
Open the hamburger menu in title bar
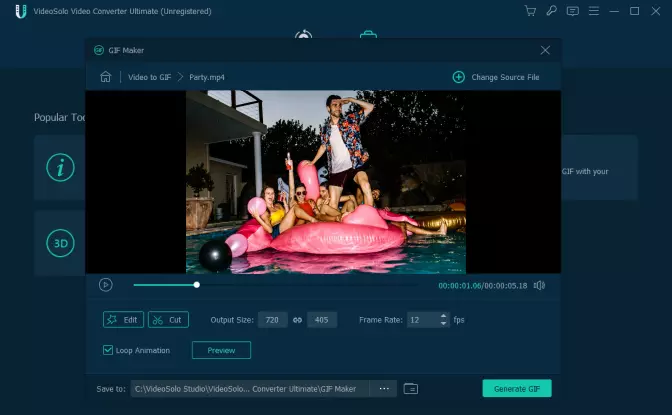click(594, 11)
